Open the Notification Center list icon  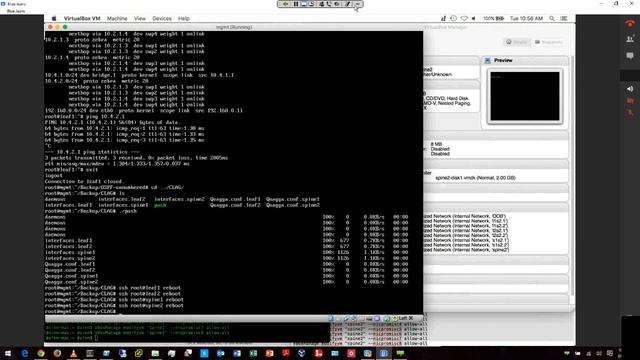click(x=564, y=18)
